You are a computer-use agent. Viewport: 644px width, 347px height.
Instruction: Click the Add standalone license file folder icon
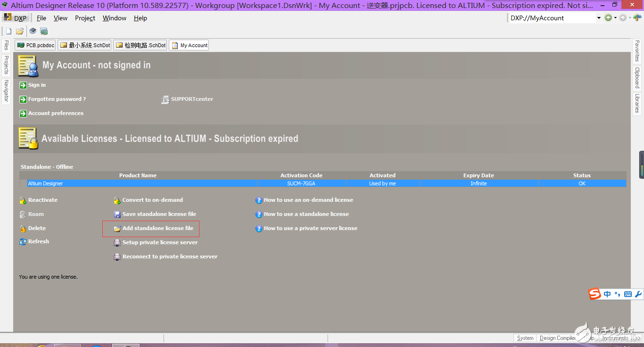pyautogui.click(x=117, y=229)
